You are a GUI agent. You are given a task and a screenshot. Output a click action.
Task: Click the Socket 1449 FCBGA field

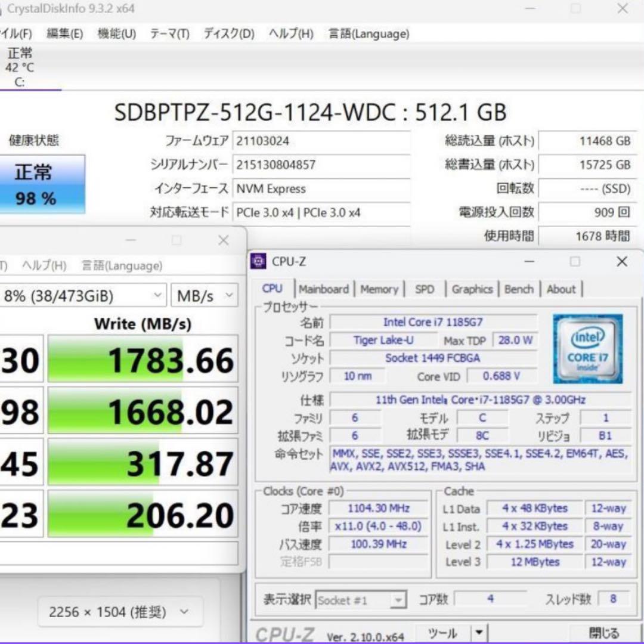pos(434,358)
